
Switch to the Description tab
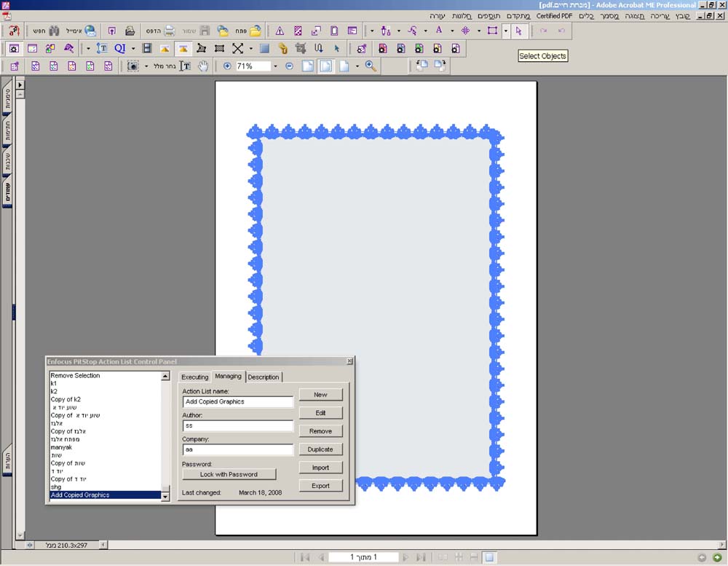pos(263,377)
